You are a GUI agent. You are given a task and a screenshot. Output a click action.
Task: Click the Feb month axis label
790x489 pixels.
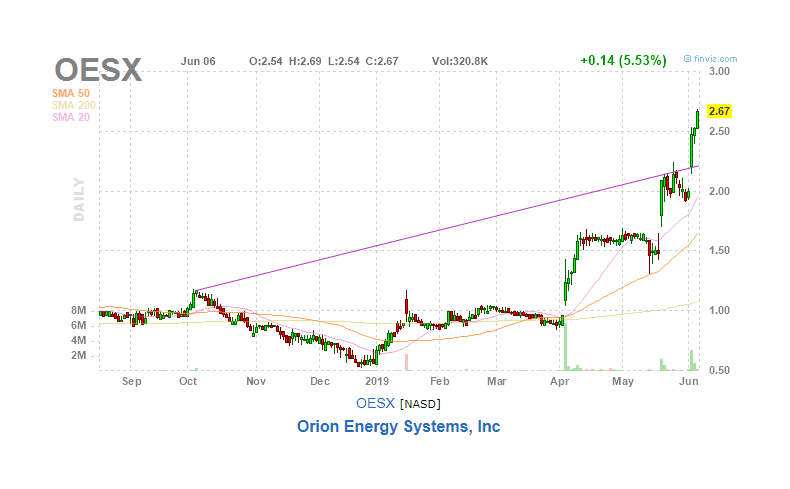pyautogui.click(x=439, y=381)
